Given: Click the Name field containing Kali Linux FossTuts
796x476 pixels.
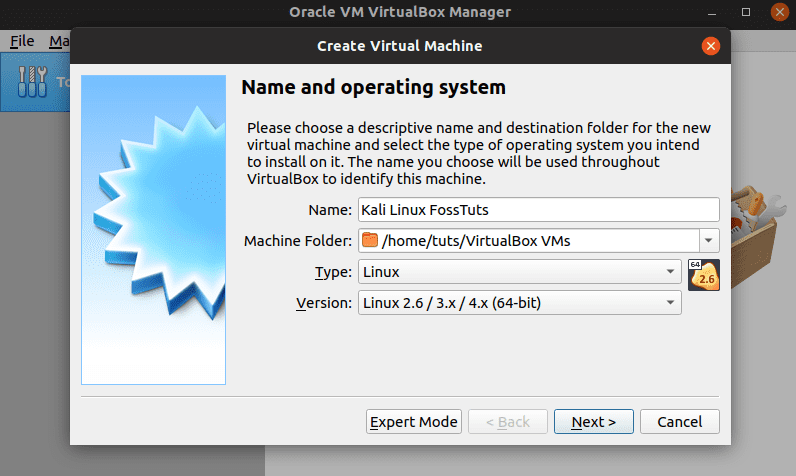Looking at the screenshot, I should [x=539, y=210].
